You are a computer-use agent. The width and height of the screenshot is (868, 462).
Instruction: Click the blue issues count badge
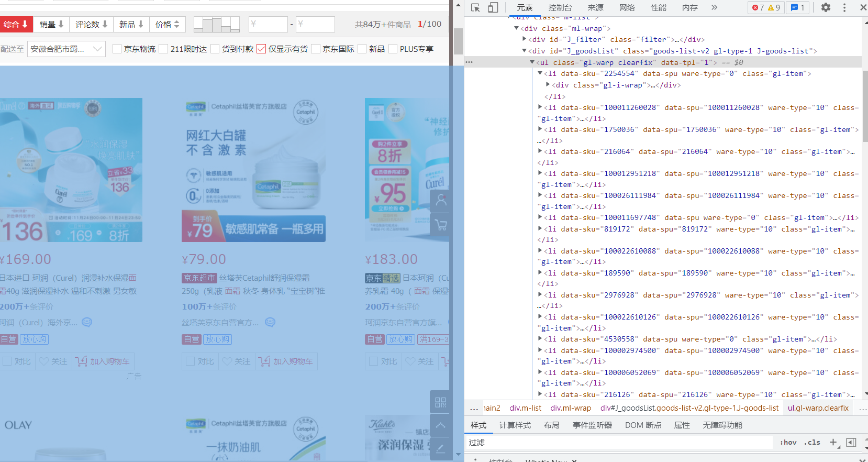click(797, 7)
